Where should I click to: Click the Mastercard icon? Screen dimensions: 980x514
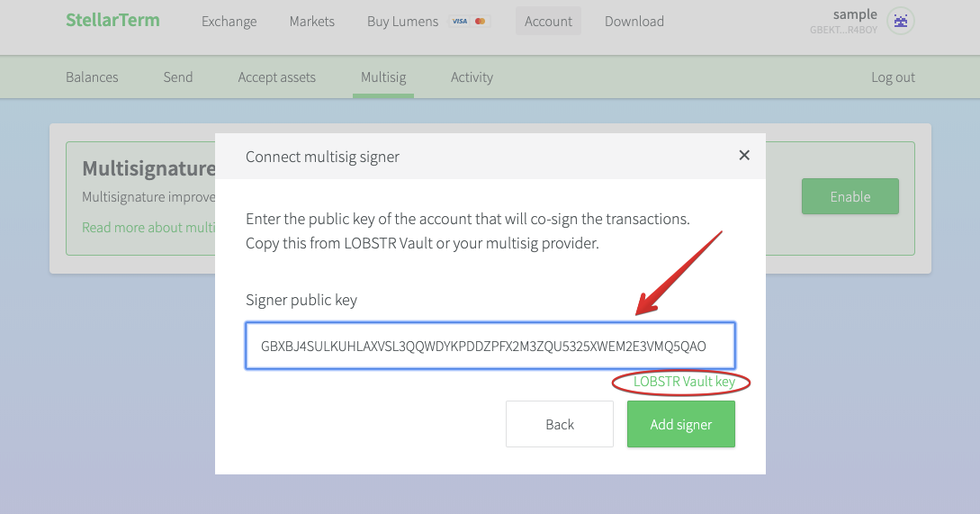[480, 22]
